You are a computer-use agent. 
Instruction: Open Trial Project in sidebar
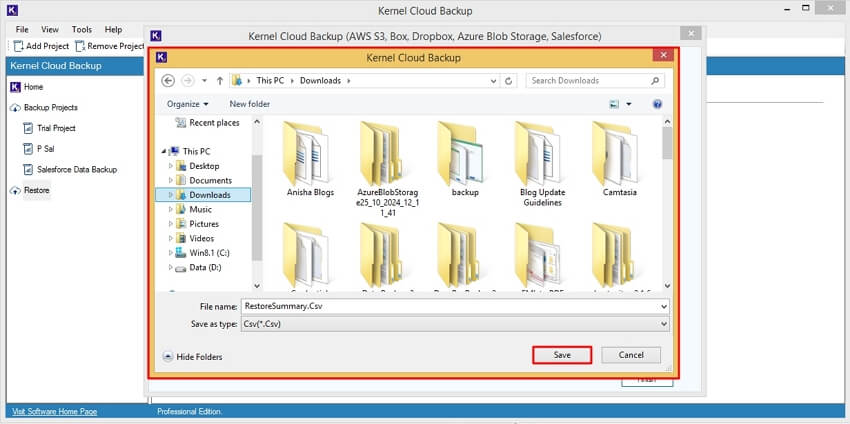(x=49, y=128)
